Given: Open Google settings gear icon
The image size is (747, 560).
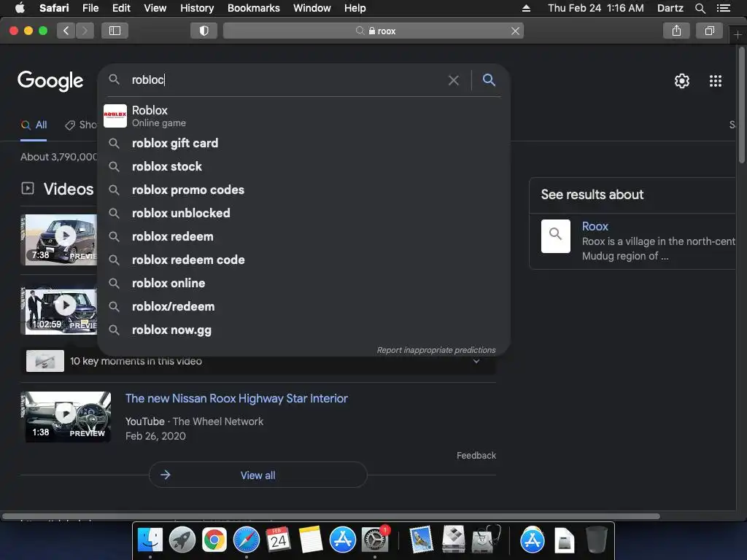Looking at the screenshot, I should pyautogui.click(x=682, y=81).
